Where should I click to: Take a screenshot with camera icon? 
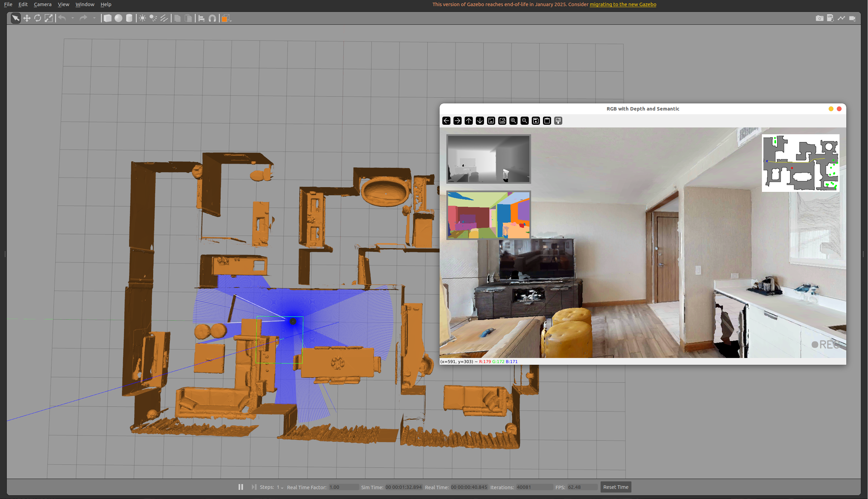819,18
